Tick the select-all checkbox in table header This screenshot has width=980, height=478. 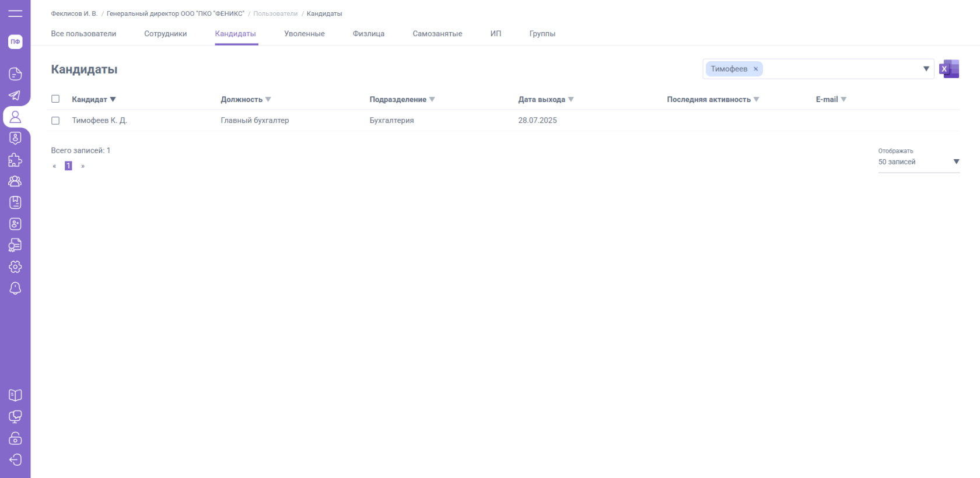click(55, 99)
